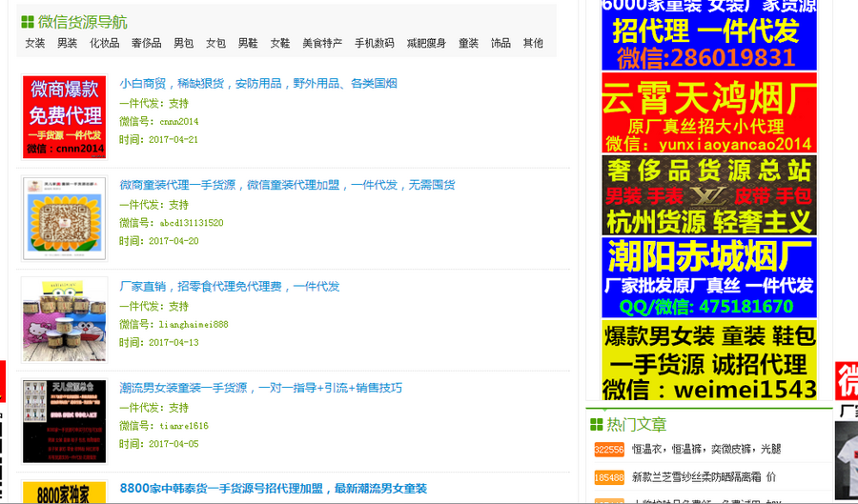Open listing 8800家中韩泰货一手货源号
This screenshot has width=858, height=504.
(x=273, y=488)
